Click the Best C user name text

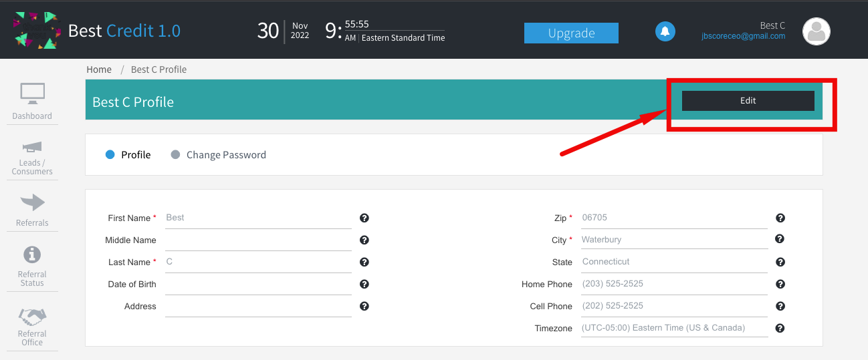point(772,25)
